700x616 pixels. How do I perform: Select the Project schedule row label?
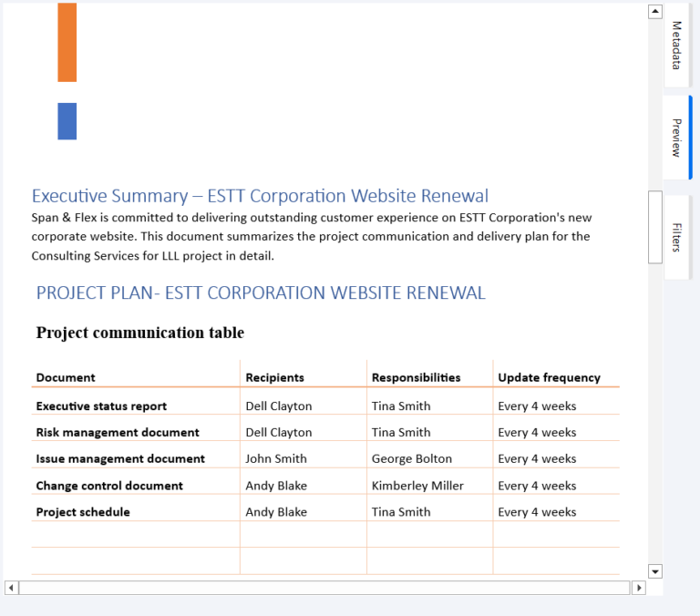[83, 512]
